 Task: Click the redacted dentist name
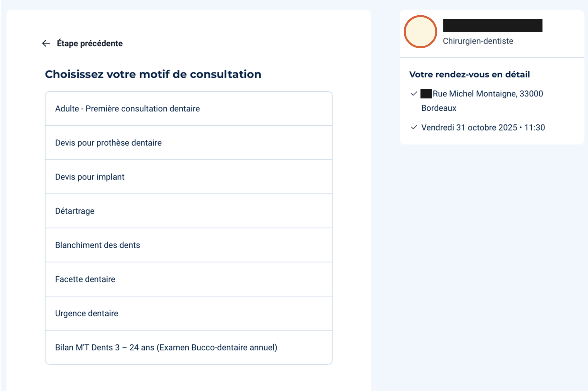(x=493, y=25)
